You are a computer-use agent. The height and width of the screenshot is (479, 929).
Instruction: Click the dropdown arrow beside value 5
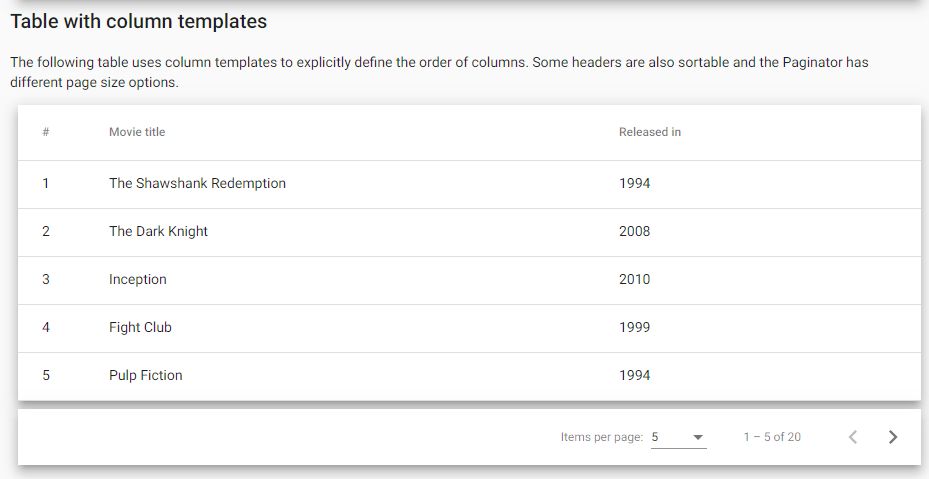[x=698, y=438]
